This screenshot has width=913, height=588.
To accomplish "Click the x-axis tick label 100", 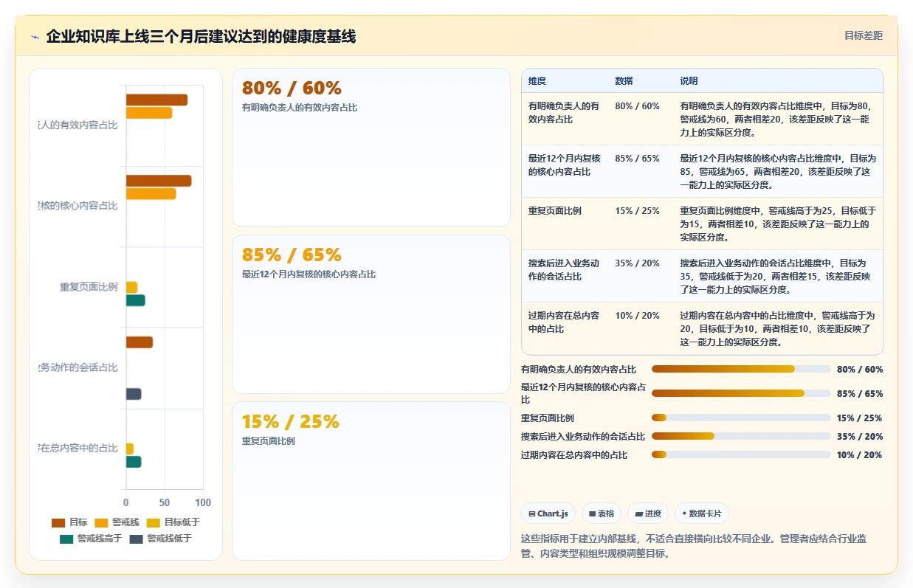I will click(x=203, y=502).
